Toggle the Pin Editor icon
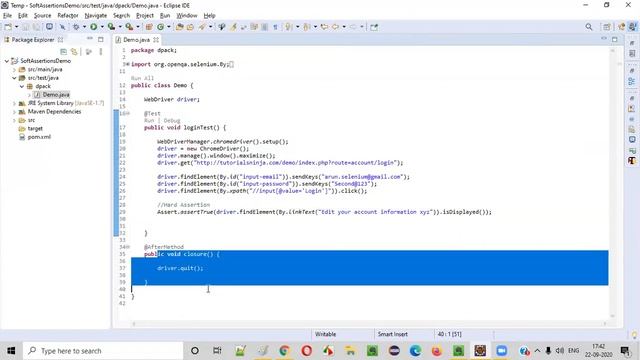 (x=374, y=27)
